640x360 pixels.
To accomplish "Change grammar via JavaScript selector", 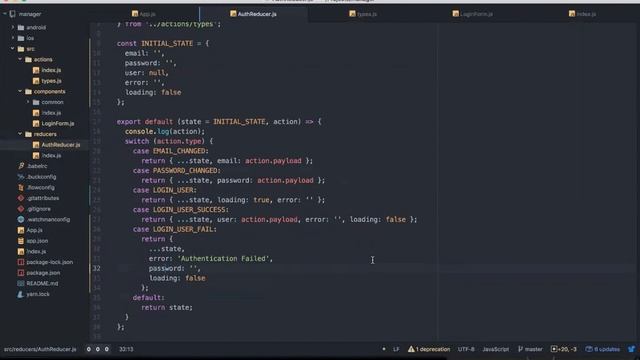I will [x=496, y=349].
